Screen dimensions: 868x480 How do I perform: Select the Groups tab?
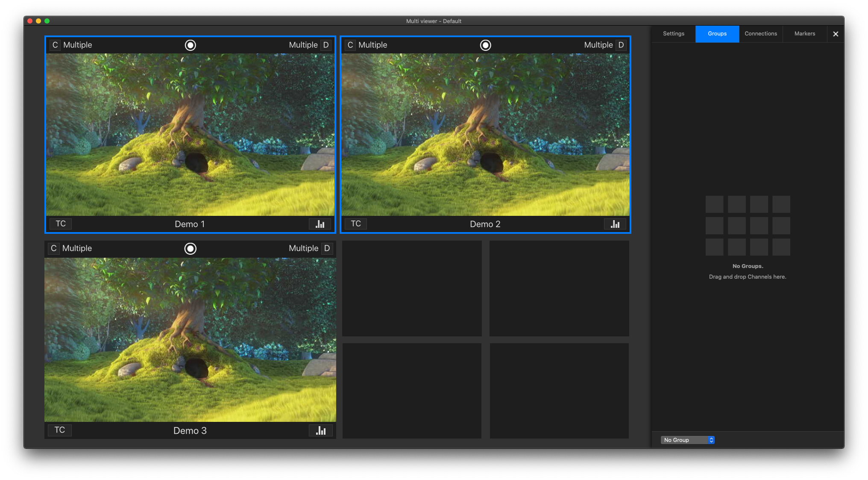pos(717,34)
